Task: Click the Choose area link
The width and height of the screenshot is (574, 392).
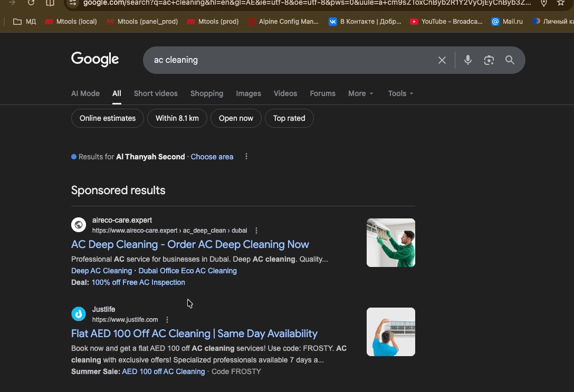Action: [x=212, y=157]
